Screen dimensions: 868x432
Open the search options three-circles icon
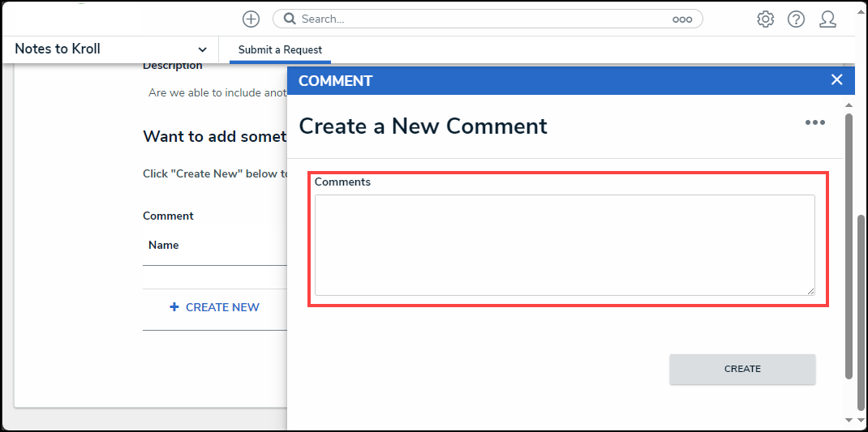(x=682, y=19)
